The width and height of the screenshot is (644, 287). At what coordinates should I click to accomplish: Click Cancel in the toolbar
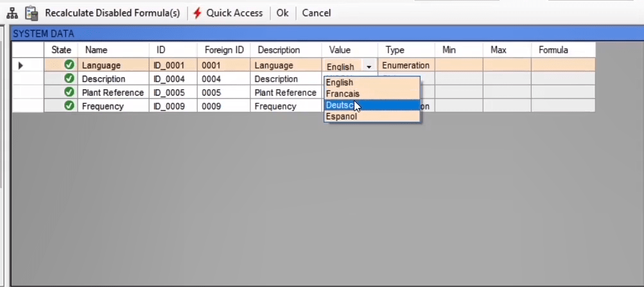pyautogui.click(x=317, y=13)
